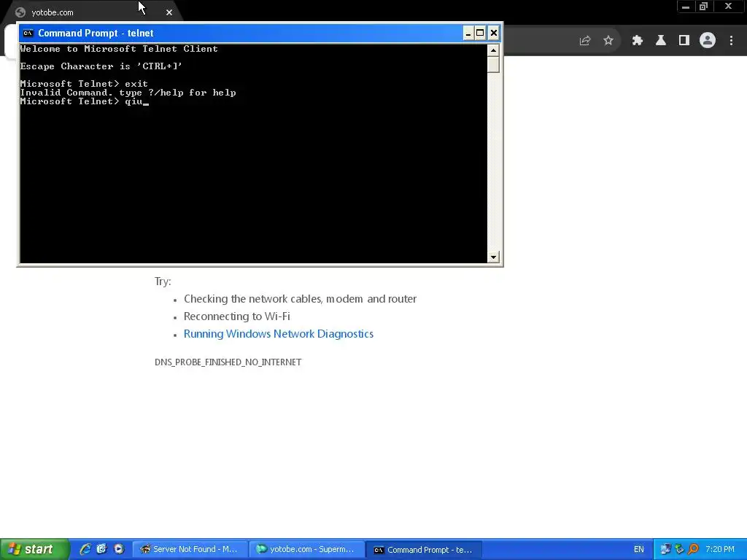Click the Command Prompt title bar icon
Screen dimensions: 747x560
[28, 33]
